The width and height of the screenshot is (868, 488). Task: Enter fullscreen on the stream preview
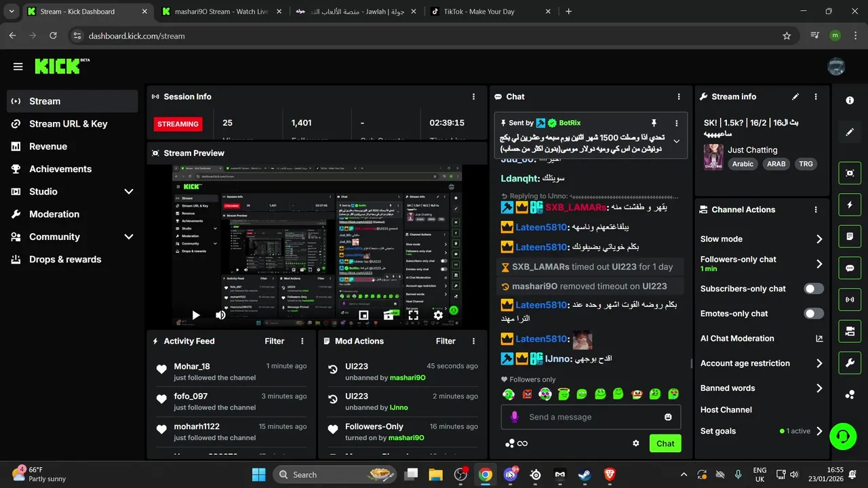(413, 314)
